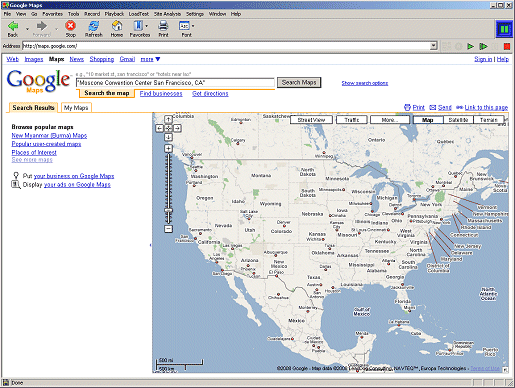Screen dimensions: 515x388
Task: Click your business on Google Maps link
Action: (74, 176)
